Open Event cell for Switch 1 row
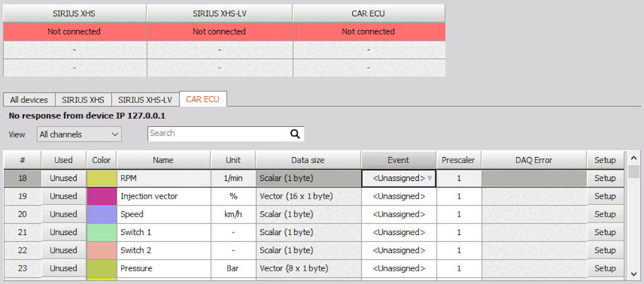The height and width of the screenshot is (284, 644). pyautogui.click(x=399, y=232)
